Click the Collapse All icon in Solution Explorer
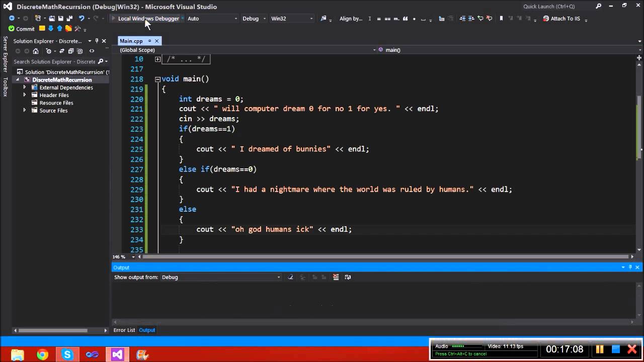Viewport: 644px width, 362px height. (x=71, y=51)
